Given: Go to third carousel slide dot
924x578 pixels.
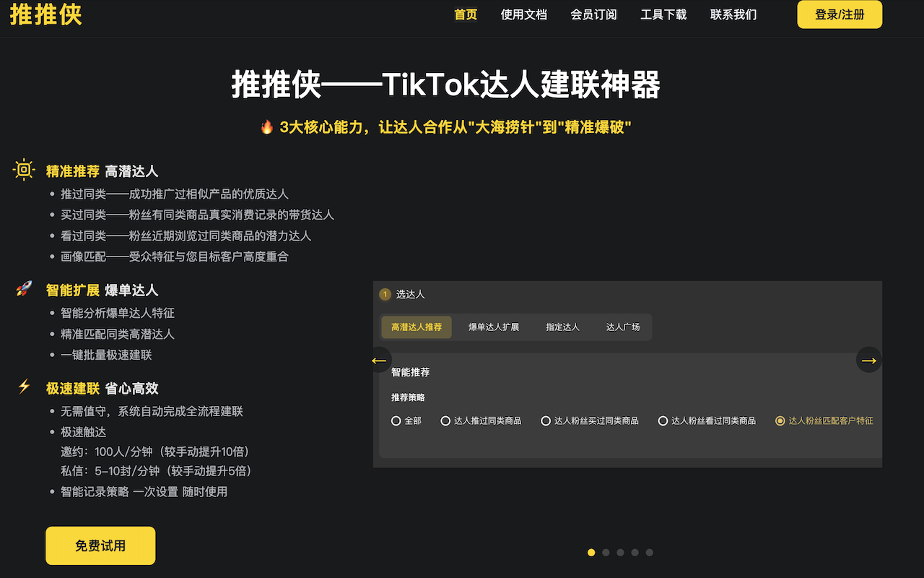Looking at the screenshot, I should 620,553.
